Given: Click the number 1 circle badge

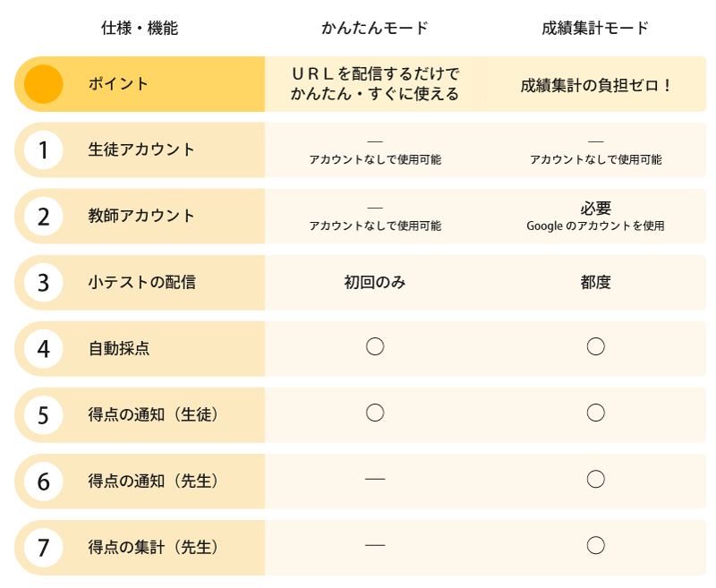Looking at the screenshot, I should [x=43, y=149].
